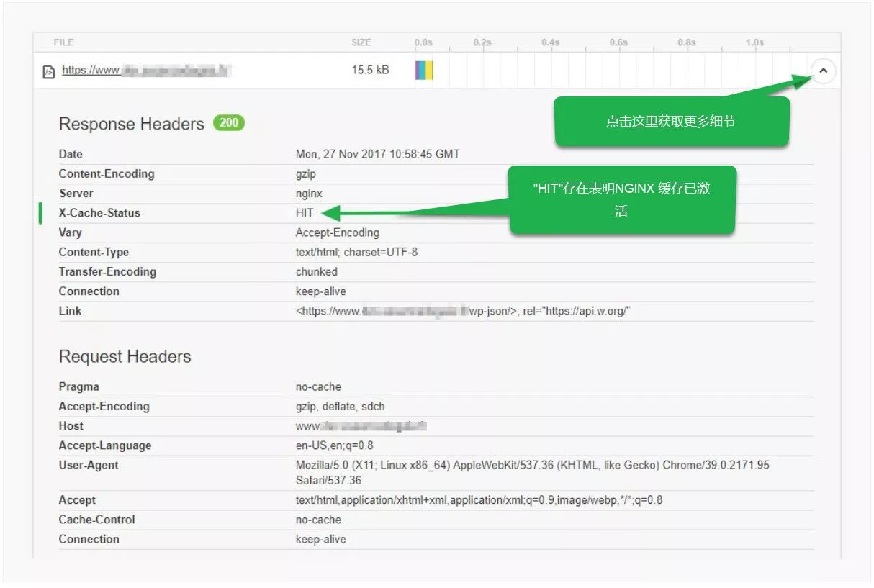Open the https://www. request link

146,71
